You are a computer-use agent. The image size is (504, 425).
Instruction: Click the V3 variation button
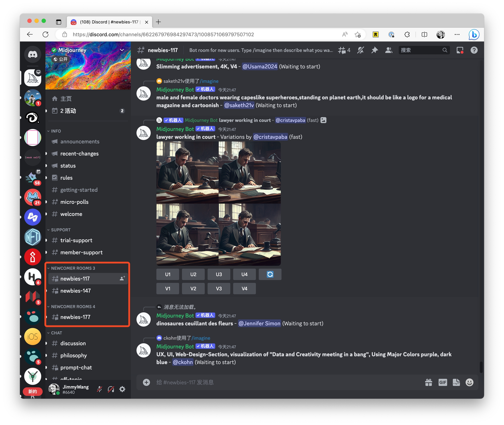pyautogui.click(x=219, y=289)
